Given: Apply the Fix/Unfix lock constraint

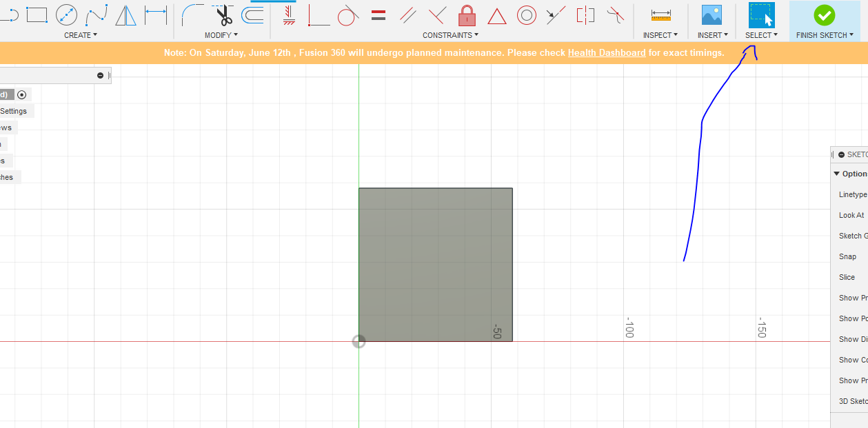Looking at the screenshot, I should pos(467,14).
